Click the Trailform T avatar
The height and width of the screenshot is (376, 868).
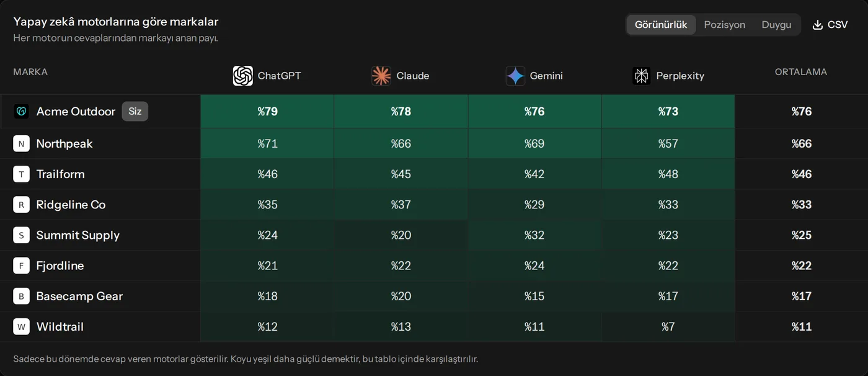click(21, 174)
